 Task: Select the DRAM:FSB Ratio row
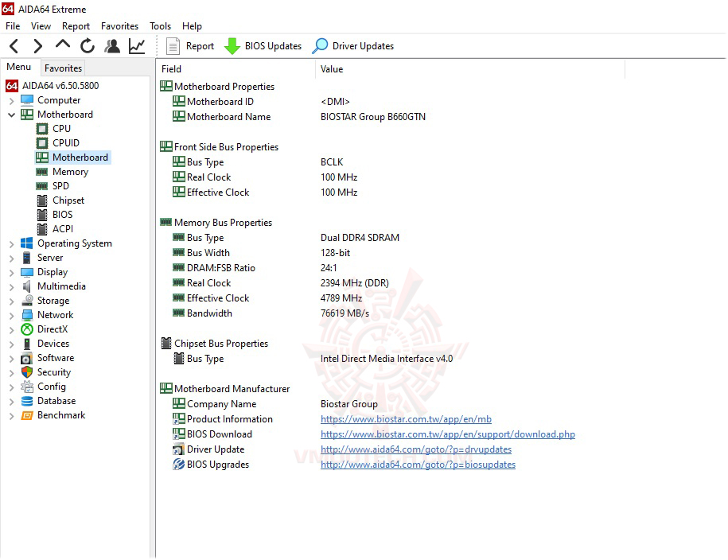(x=392, y=268)
